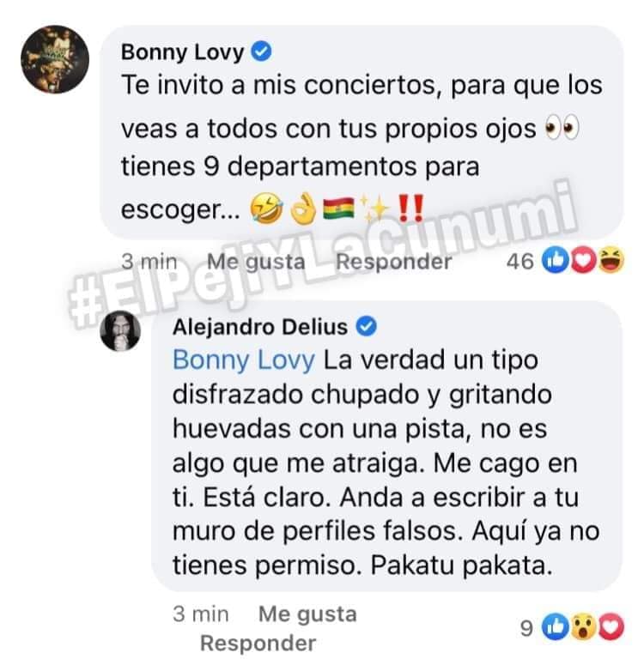
Task: Like Bonny Lovy's comment with Me gusta
Action: tap(256, 262)
